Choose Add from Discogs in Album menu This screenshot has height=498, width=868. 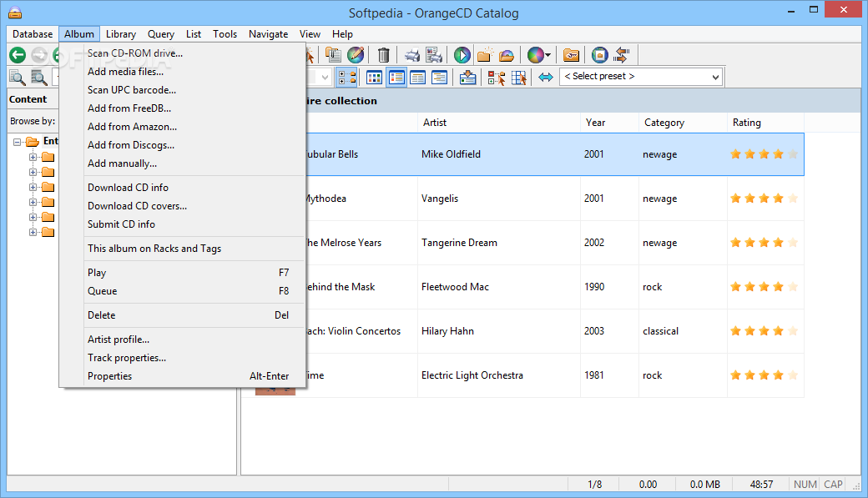point(131,145)
